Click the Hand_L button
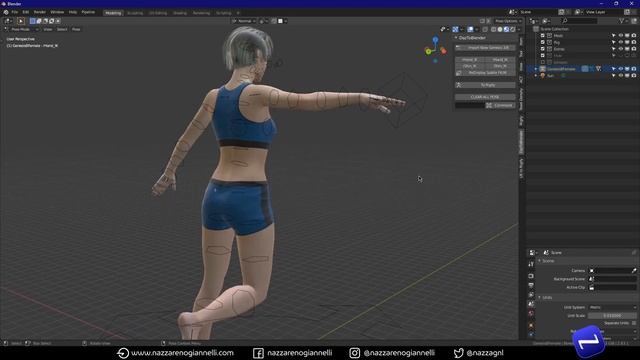 [500, 60]
